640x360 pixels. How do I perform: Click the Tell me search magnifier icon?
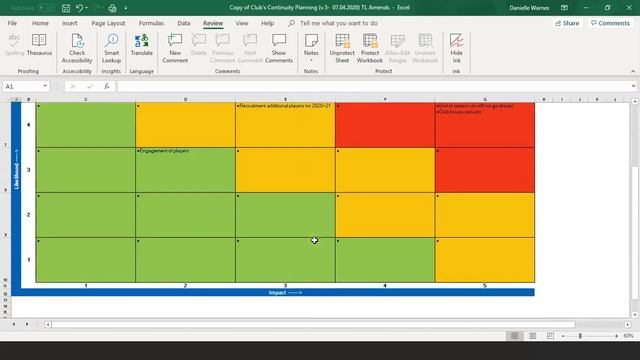pyautogui.click(x=291, y=23)
